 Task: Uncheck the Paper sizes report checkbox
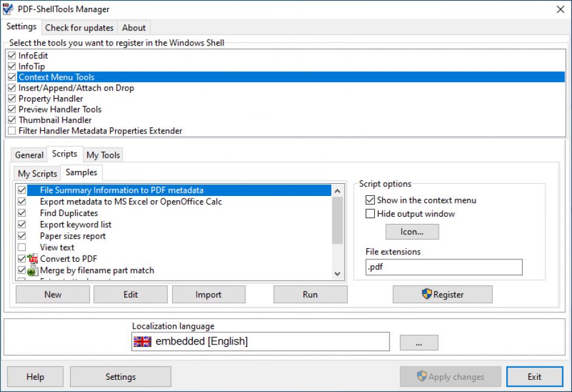[x=22, y=236]
